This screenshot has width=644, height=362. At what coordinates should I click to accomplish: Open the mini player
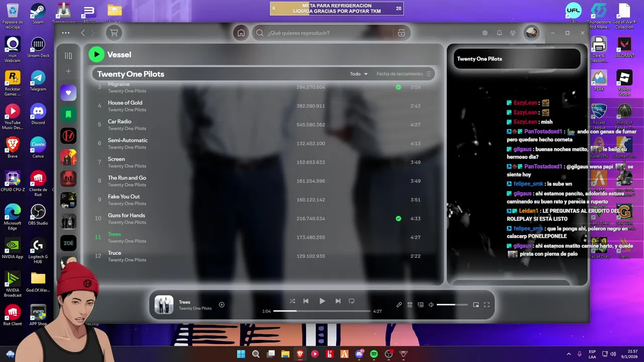point(476,305)
